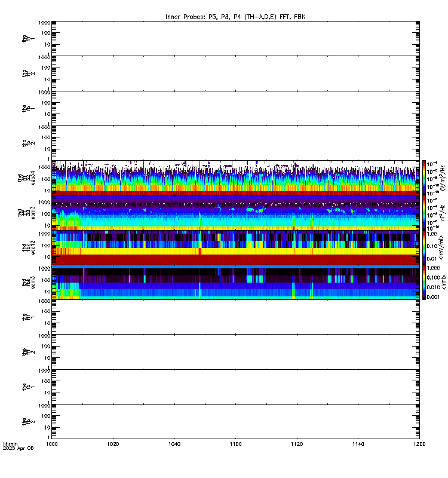Select the 'thd fbk scm3' panel label
Viewport: 448px width, 478px height.
29,282
